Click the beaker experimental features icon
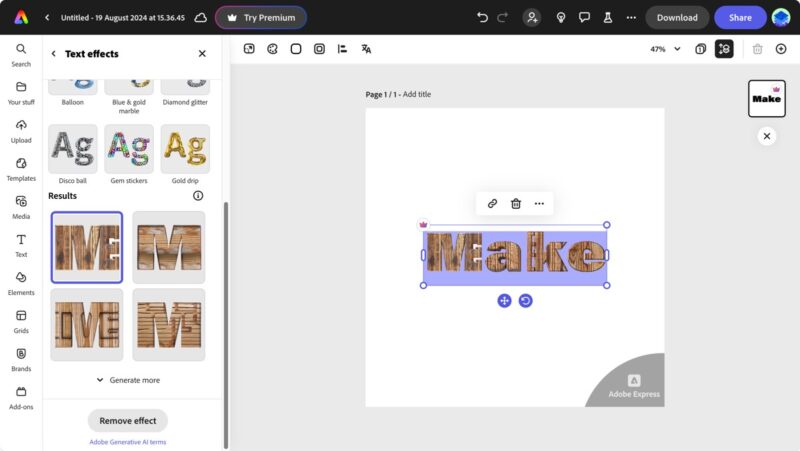The height and width of the screenshot is (451, 800). [608, 17]
